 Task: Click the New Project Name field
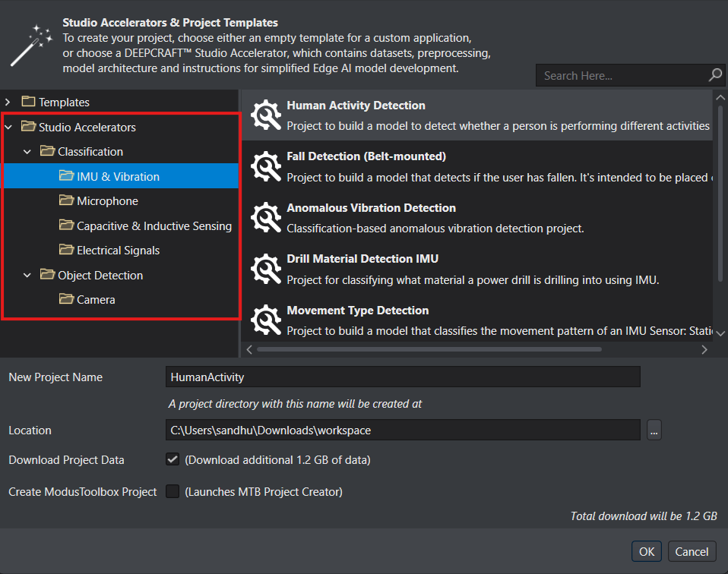coord(403,377)
